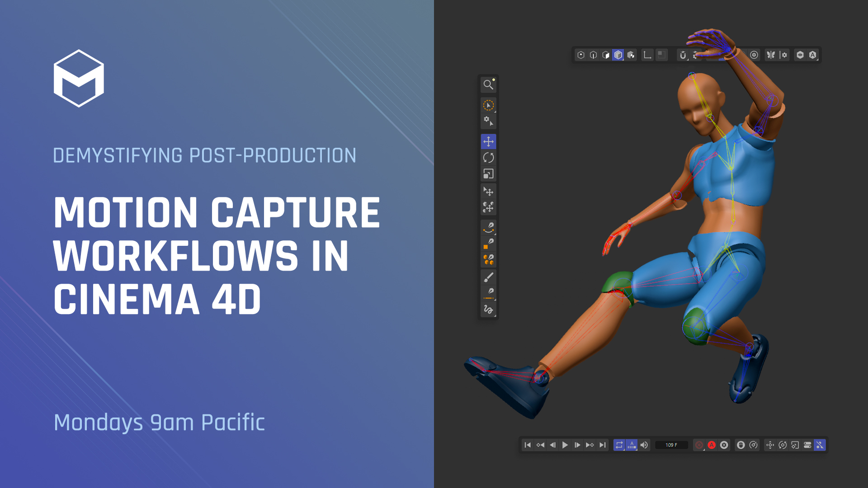Jump to the start of the timeline

pos(527,445)
